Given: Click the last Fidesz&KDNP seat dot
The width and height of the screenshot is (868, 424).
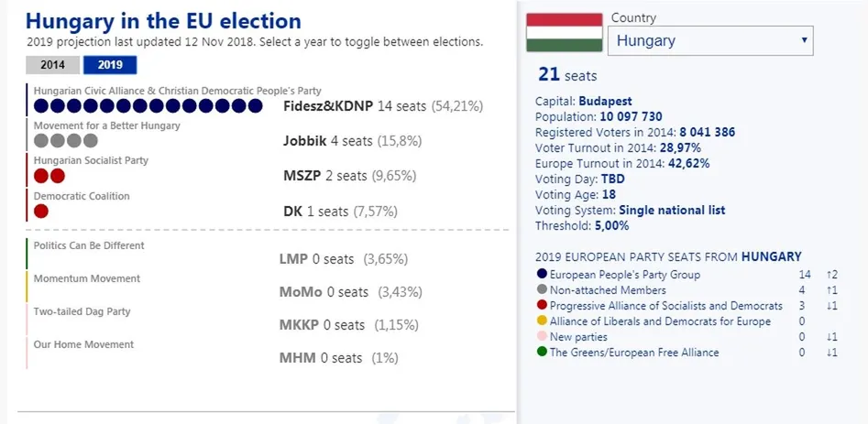Looking at the screenshot, I should click(x=256, y=106).
